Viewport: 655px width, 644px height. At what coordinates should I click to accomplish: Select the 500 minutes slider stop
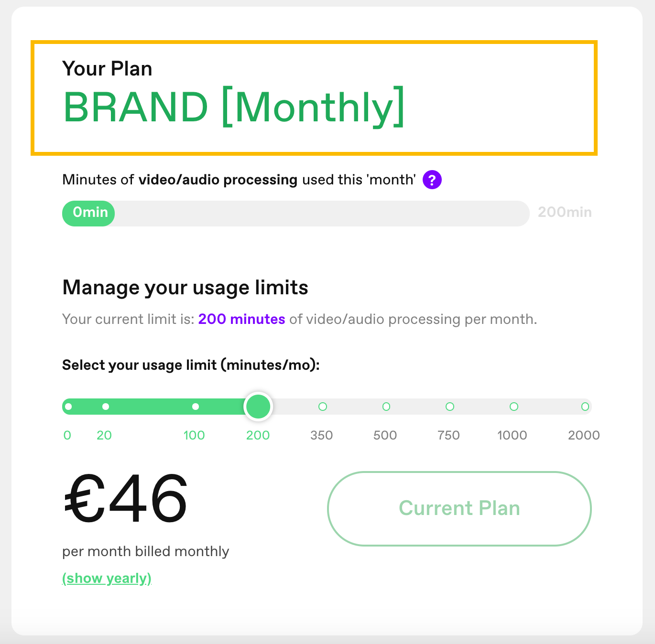click(386, 407)
